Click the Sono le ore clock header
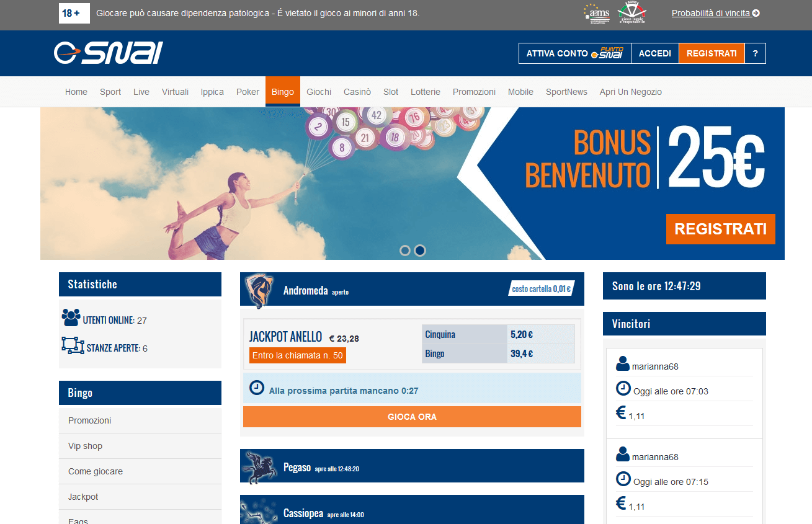 [x=684, y=286]
